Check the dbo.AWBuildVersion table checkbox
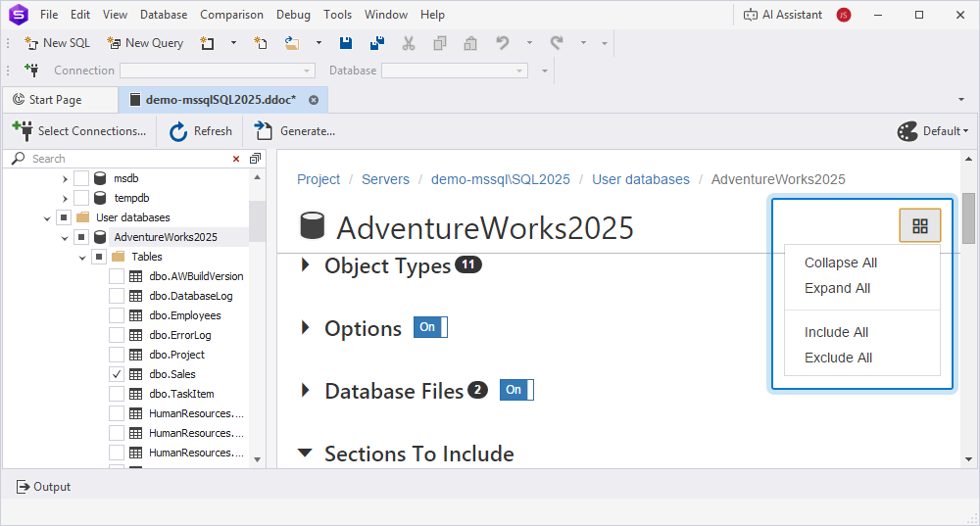 [x=117, y=276]
